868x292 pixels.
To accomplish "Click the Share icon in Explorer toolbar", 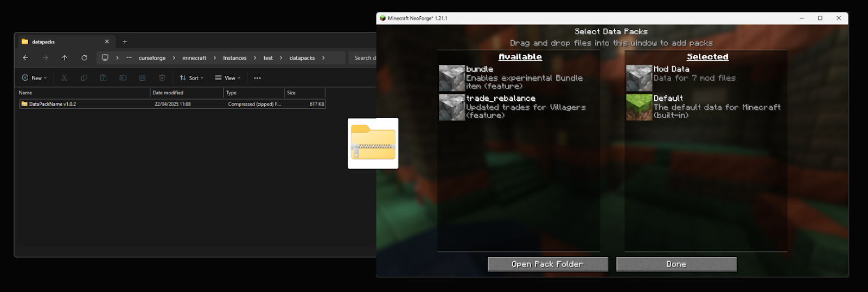I will point(143,78).
